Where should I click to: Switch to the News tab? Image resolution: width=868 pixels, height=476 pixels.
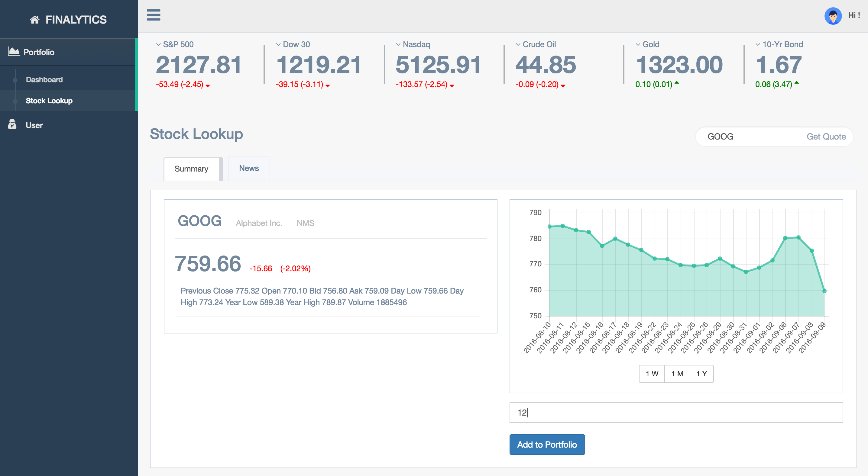[249, 168]
